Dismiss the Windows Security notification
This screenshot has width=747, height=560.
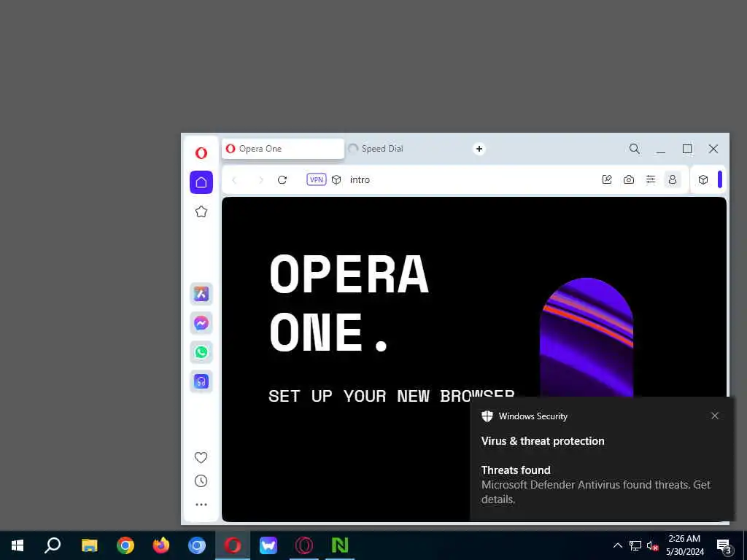(x=715, y=416)
